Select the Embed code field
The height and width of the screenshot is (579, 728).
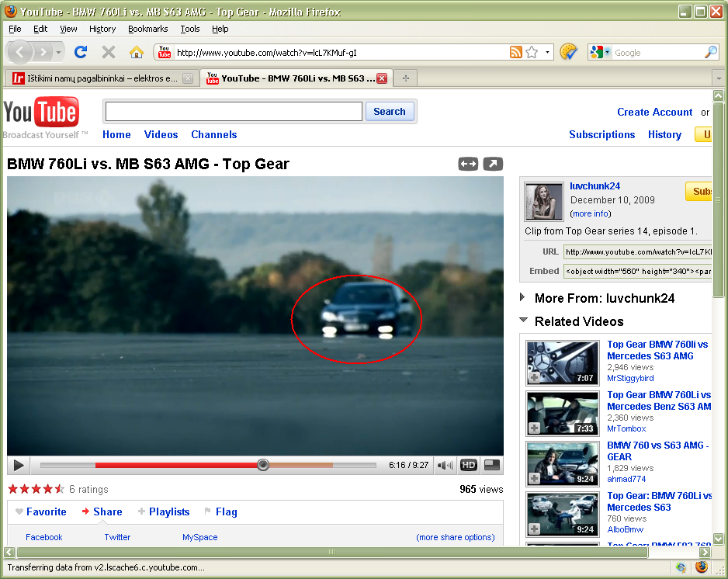[x=637, y=271]
